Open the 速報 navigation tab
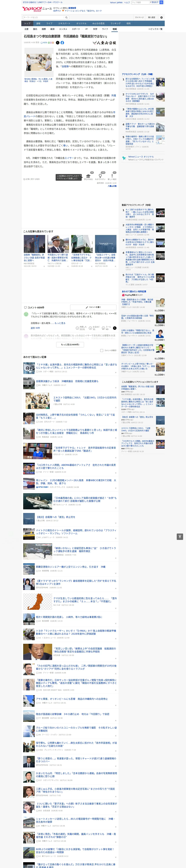 click(38, 24)
